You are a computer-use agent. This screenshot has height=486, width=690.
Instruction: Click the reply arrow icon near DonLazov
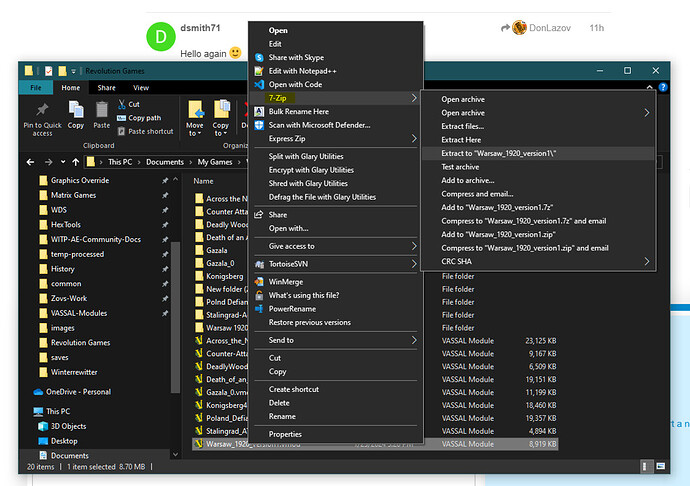tap(505, 28)
